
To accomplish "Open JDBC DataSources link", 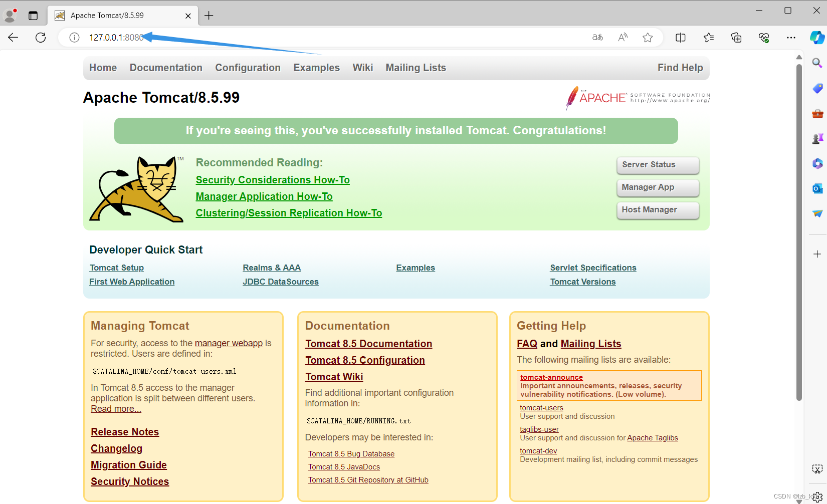I will 281,282.
